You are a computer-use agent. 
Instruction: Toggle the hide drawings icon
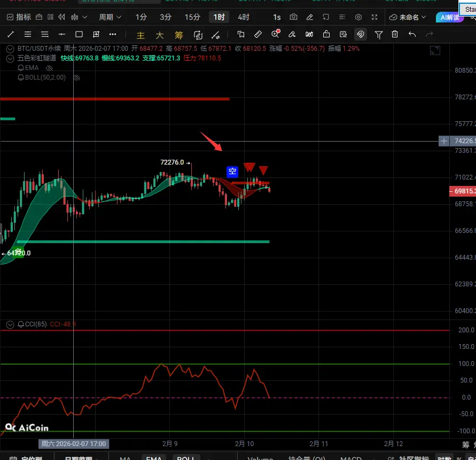[343, 34]
